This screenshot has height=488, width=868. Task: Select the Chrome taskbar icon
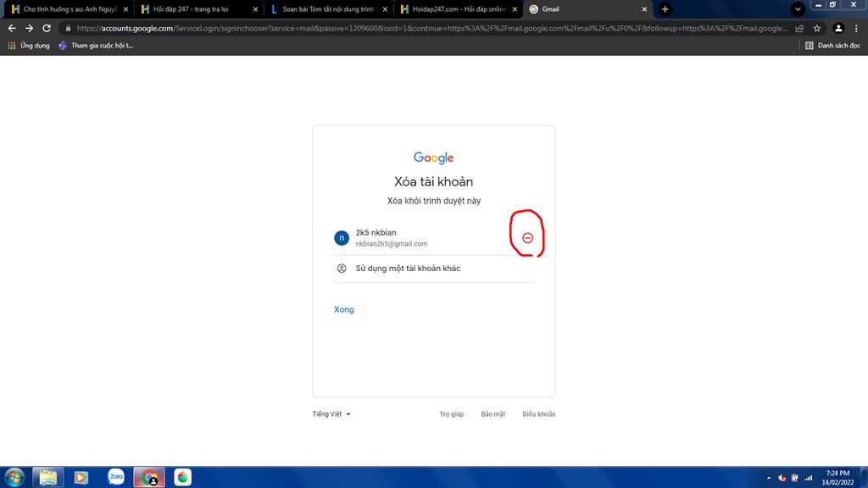pyautogui.click(x=149, y=477)
